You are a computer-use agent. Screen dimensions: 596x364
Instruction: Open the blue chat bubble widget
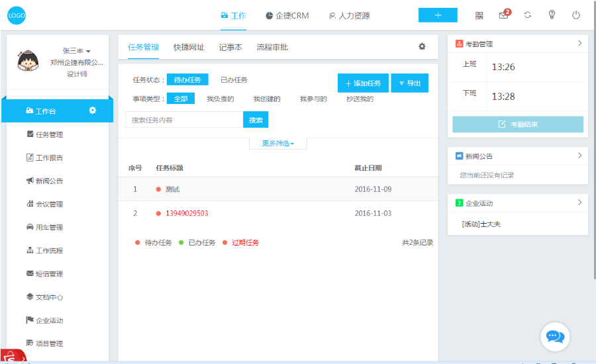coord(554,336)
